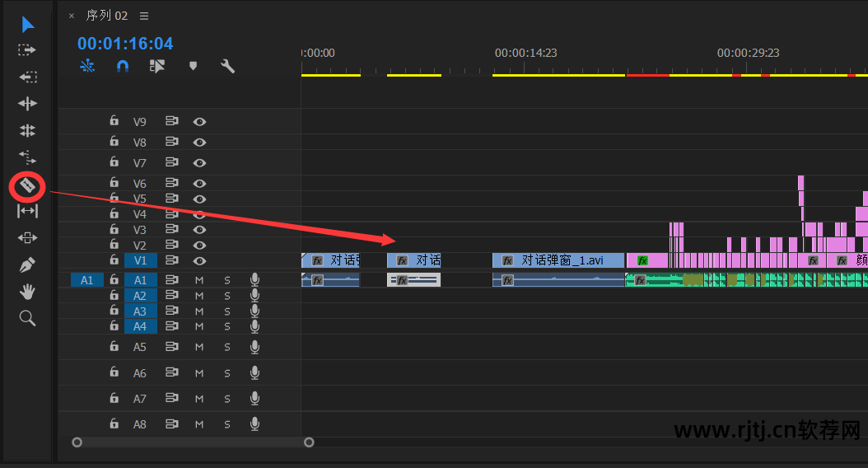Toggle visibility of track V9

(x=199, y=122)
